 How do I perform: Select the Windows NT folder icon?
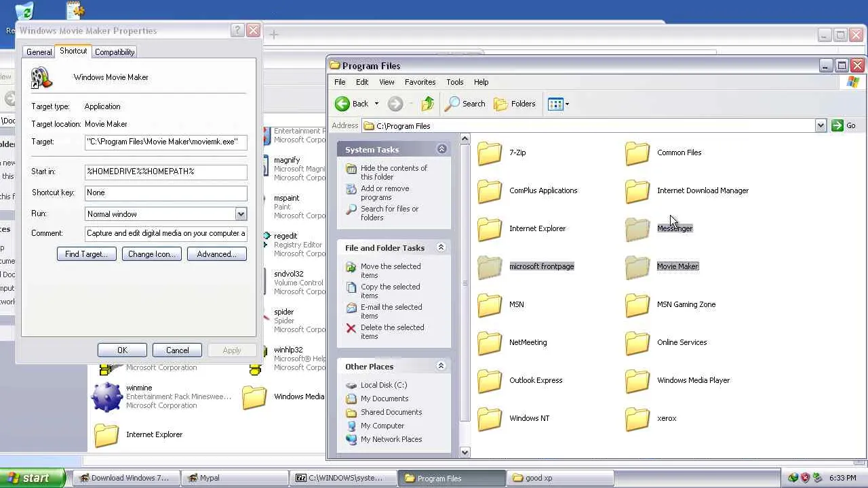tap(490, 419)
